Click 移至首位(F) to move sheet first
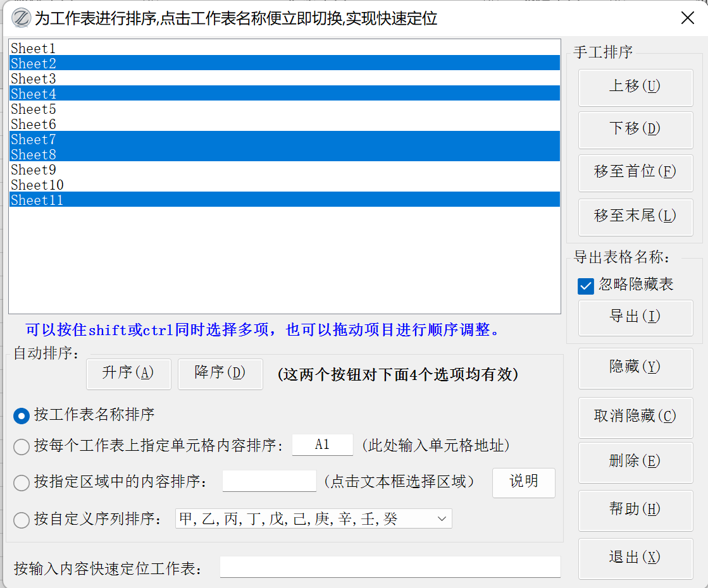This screenshot has height=588, width=708. 635,172
